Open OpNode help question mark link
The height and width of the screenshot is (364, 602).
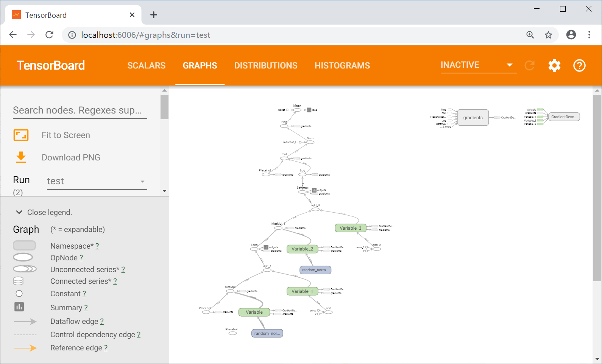(x=81, y=258)
